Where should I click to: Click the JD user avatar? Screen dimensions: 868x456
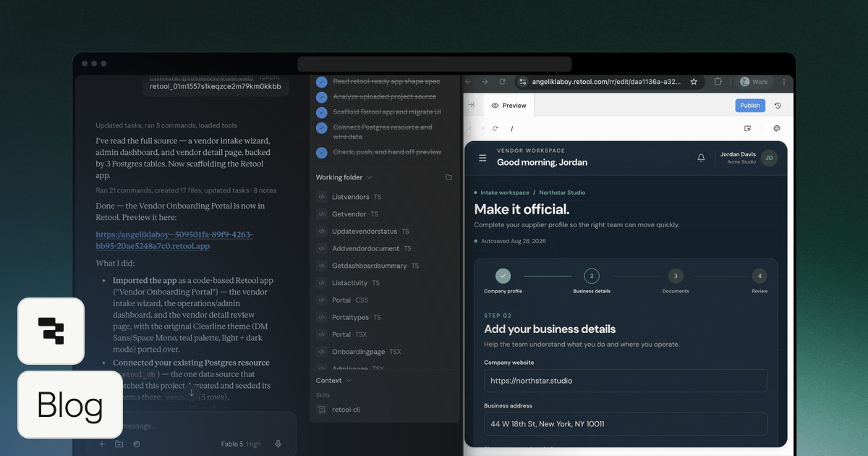769,158
